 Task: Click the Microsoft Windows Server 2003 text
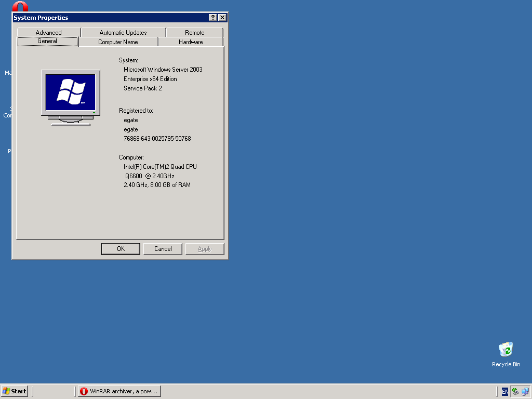163,70
